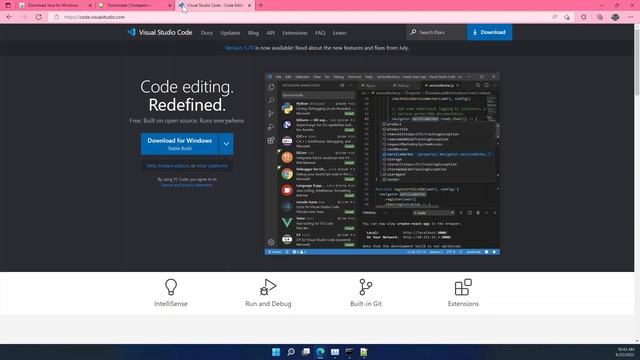This screenshot has height=360, width=640.
Task: Open the Collections icon in browser toolbar
Action: [599, 17]
